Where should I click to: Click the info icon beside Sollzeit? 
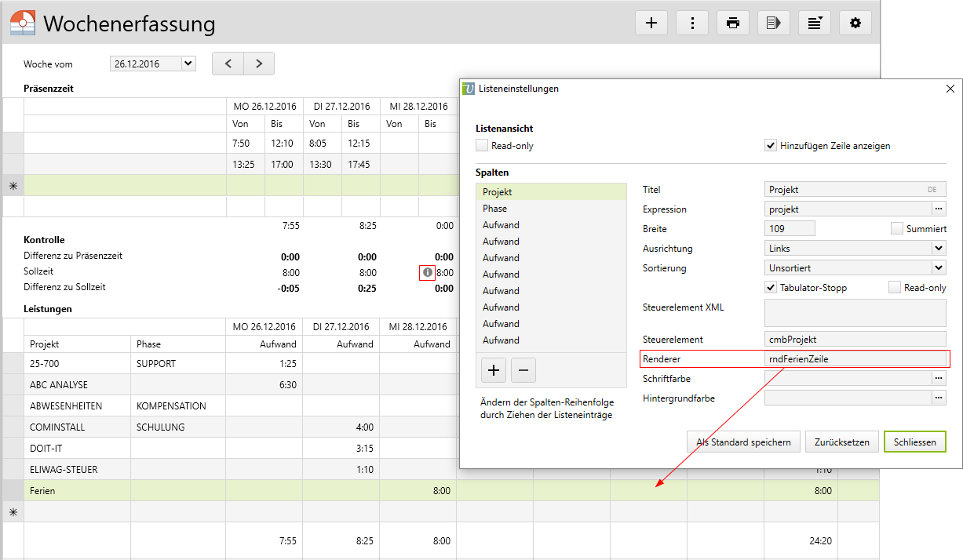427,273
